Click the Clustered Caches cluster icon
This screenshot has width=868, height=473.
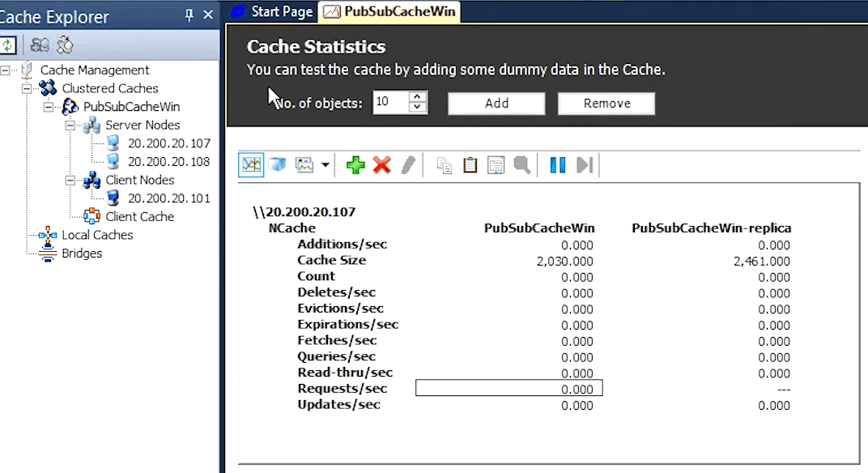coord(48,88)
